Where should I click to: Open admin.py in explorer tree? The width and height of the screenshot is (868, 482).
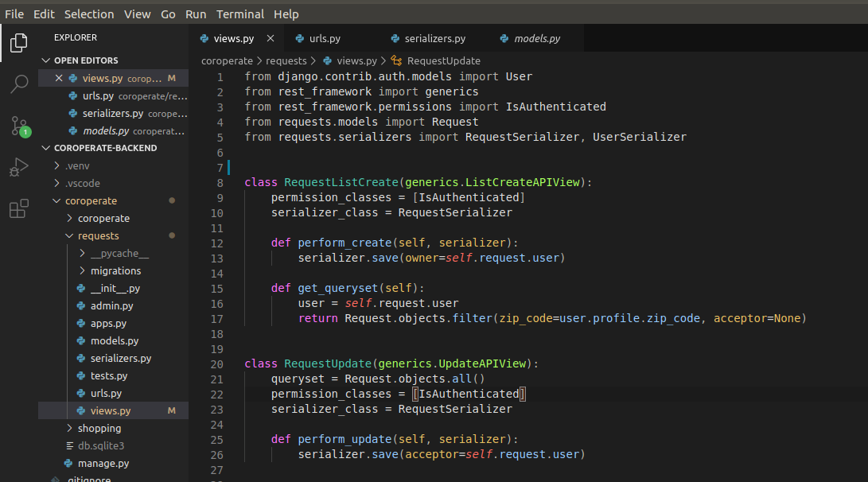114,305
